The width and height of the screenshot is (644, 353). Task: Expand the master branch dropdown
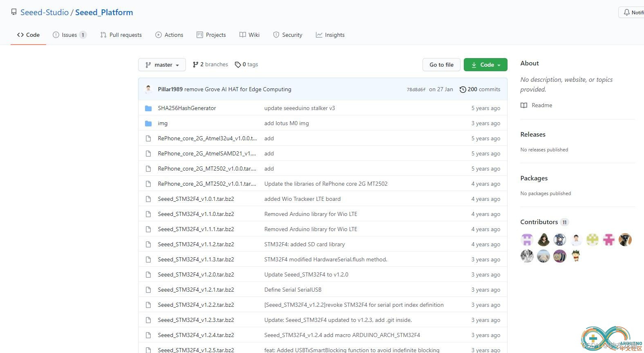(162, 65)
